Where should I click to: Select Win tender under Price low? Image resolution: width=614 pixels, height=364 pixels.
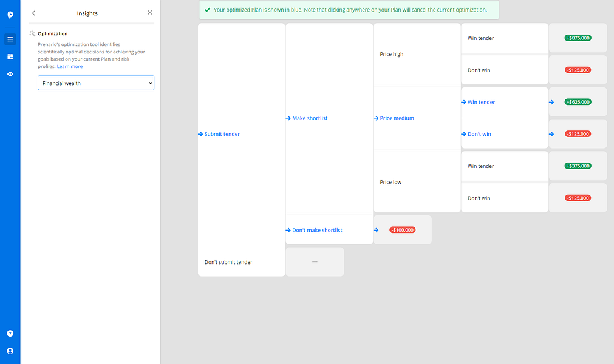point(505,166)
